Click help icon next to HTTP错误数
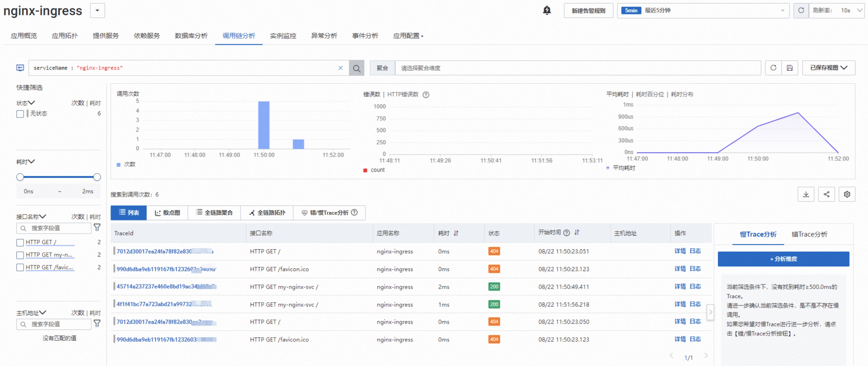This screenshot has height=366, width=868. click(426, 95)
